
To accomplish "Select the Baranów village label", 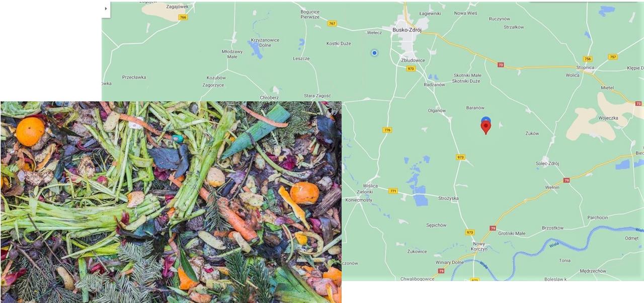I will tap(475, 108).
